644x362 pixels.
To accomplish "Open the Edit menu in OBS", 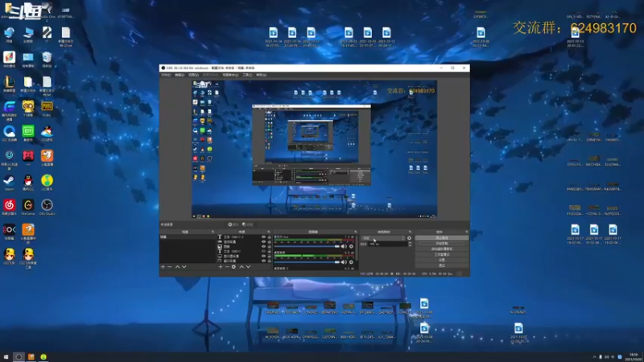I will point(180,75).
